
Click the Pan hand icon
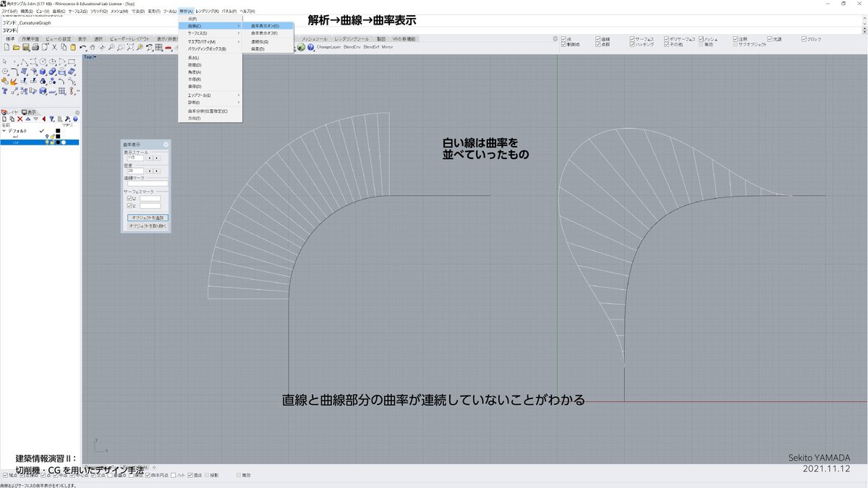click(x=93, y=47)
